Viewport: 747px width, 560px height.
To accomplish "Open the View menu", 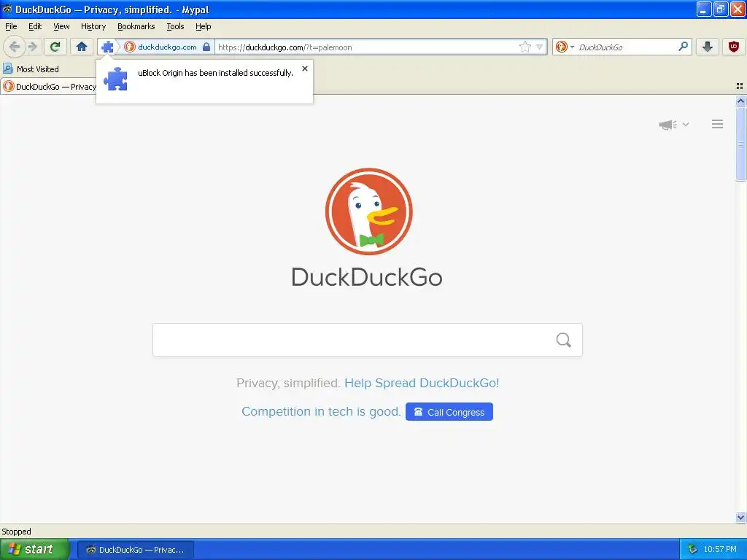I will pyautogui.click(x=61, y=27).
